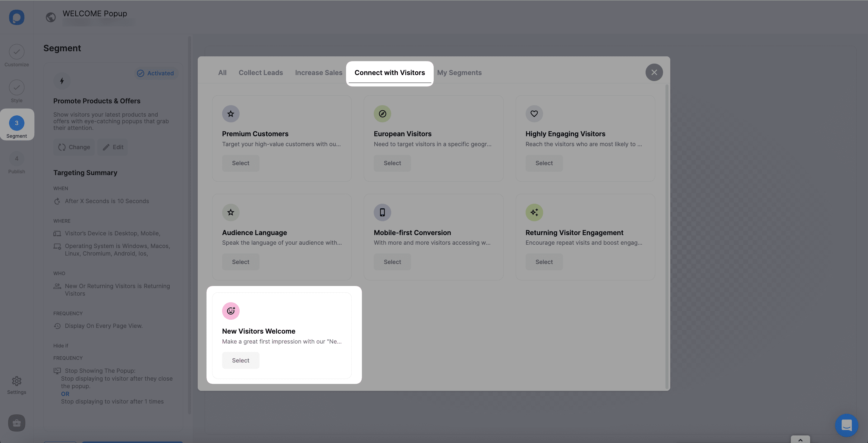Image resolution: width=868 pixels, height=443 pixels.
Task: Switch to the Collect Leads tab
Action: tap(261, 72)
